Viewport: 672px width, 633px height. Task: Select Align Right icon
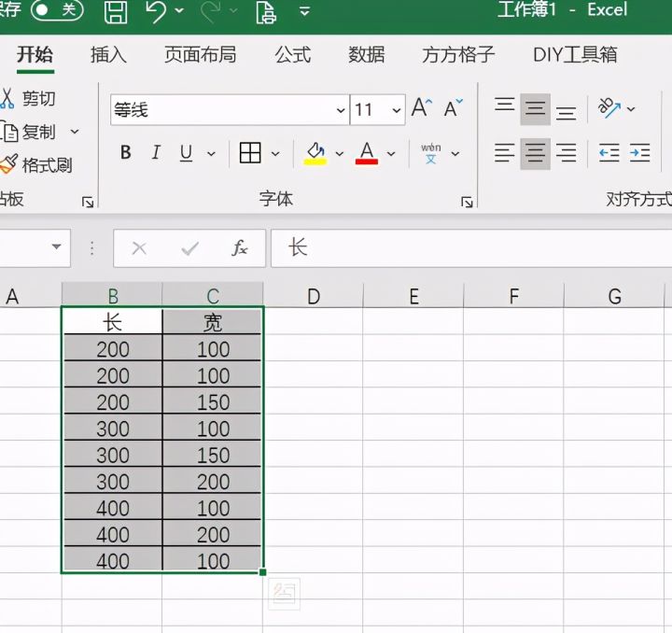pos(567,153)
